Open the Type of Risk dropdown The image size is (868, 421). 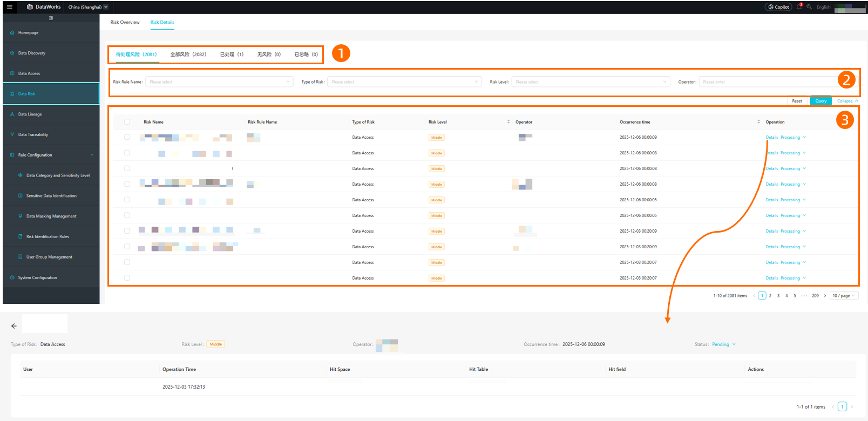click(404, 82)
